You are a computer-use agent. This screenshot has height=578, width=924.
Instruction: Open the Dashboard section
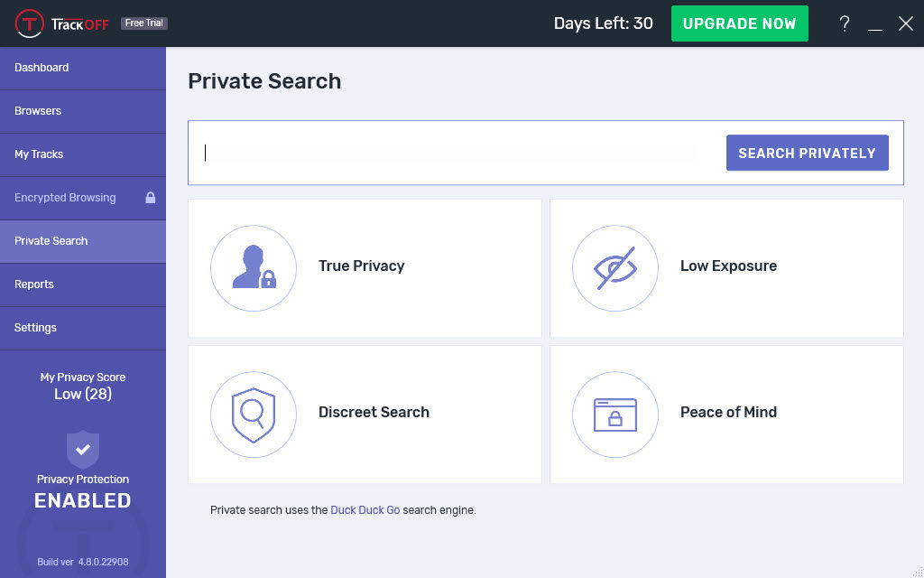point(83,68)
